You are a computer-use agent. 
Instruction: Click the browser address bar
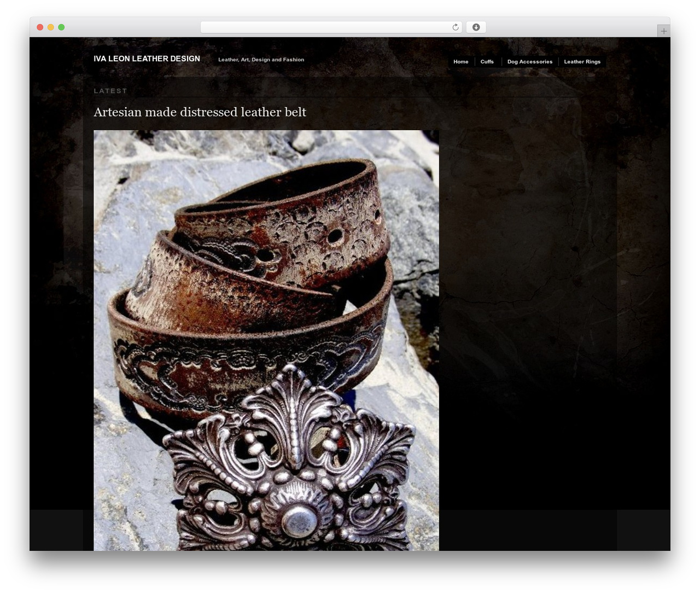click(331, 27)
